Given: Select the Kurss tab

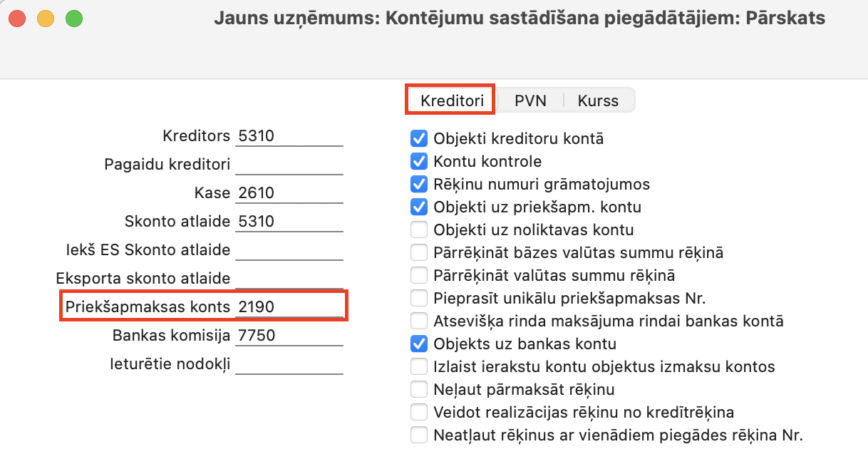Looking at the screenshot, I should (x=598, y=100).
